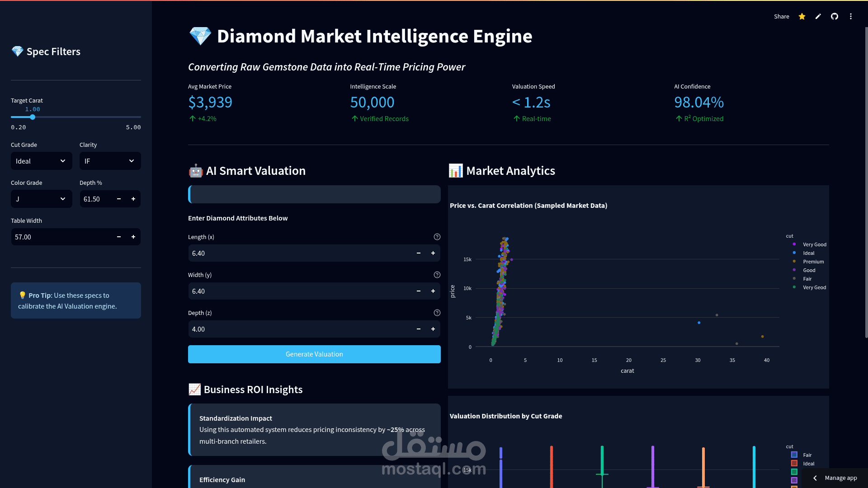Increase the Table Width value with plus
This screenshot has height=488, width=868.
pos(133,237)
